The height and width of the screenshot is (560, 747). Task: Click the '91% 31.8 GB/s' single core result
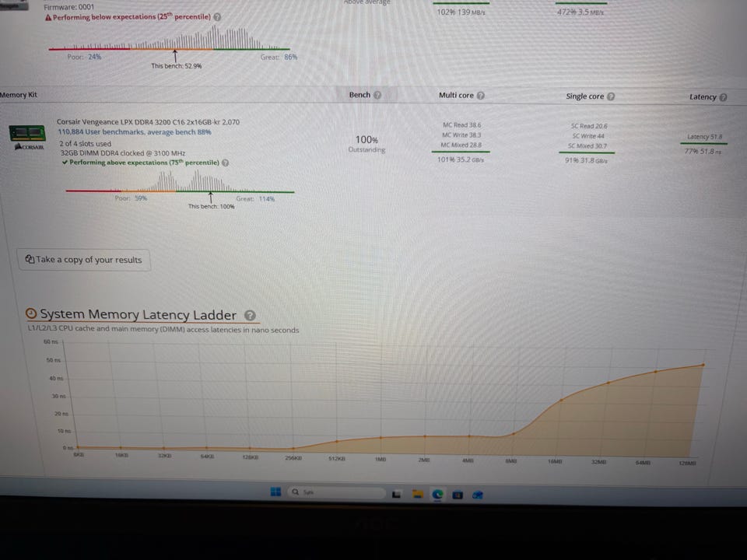coord(587,160)
